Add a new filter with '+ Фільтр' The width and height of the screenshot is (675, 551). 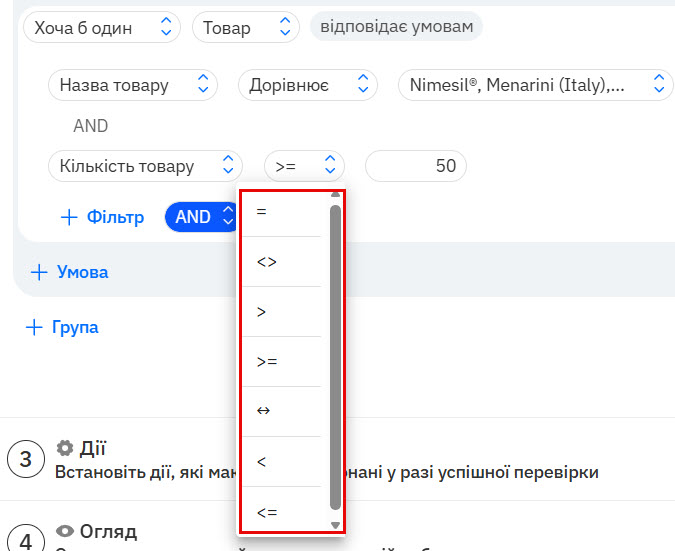pyautogui.click(x=102, y=217)
